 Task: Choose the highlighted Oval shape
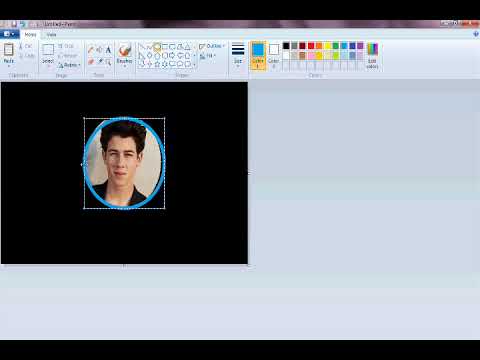coord(157,46)
